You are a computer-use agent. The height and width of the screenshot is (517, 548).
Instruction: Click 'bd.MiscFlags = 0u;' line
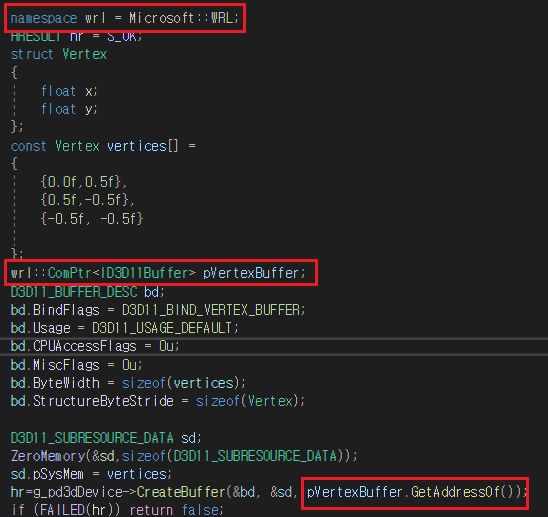click(77, 365)
